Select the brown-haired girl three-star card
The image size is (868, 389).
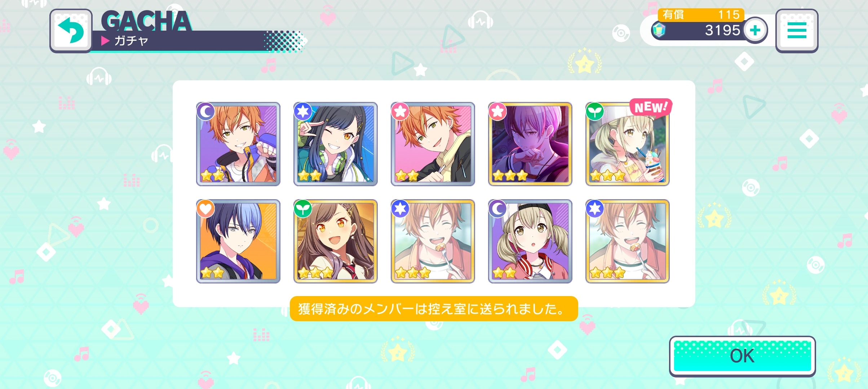coord(335,241)
